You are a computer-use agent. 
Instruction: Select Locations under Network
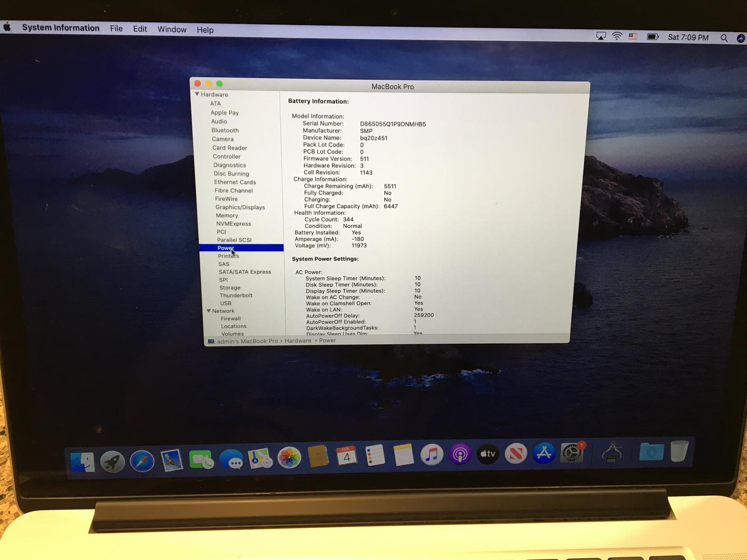pyautogui.click(x=234, y=326)
